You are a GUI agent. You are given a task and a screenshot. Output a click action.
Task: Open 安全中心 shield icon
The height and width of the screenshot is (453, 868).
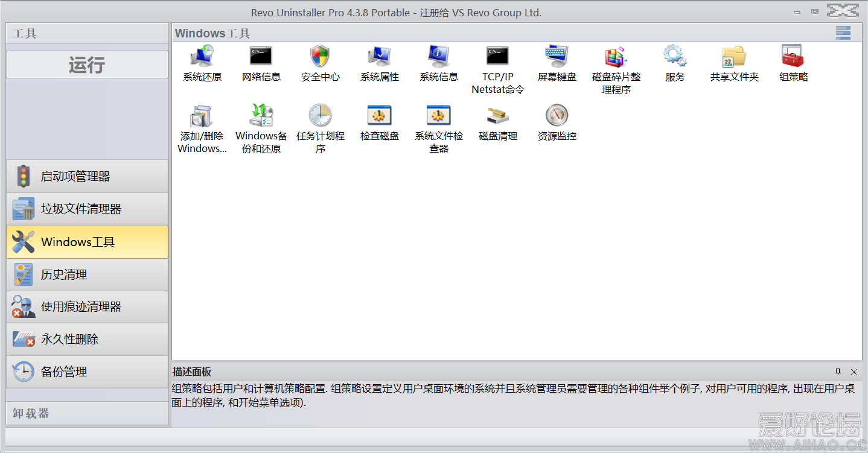click(321, 57)
